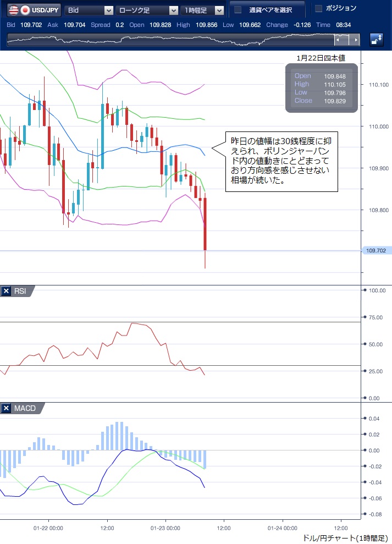Screen dimensions: 392x544
Task: Toggle the ポジション checkbox
Action: 318,8
